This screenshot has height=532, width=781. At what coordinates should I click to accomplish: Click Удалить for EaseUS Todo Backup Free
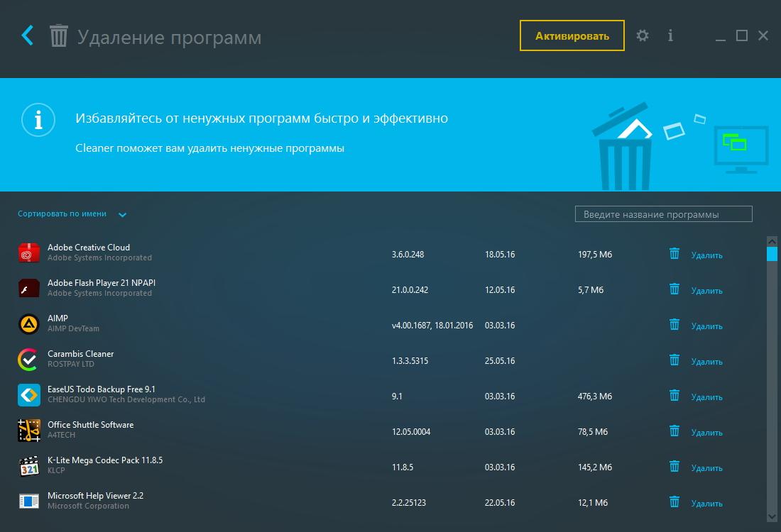coord(706,397)
